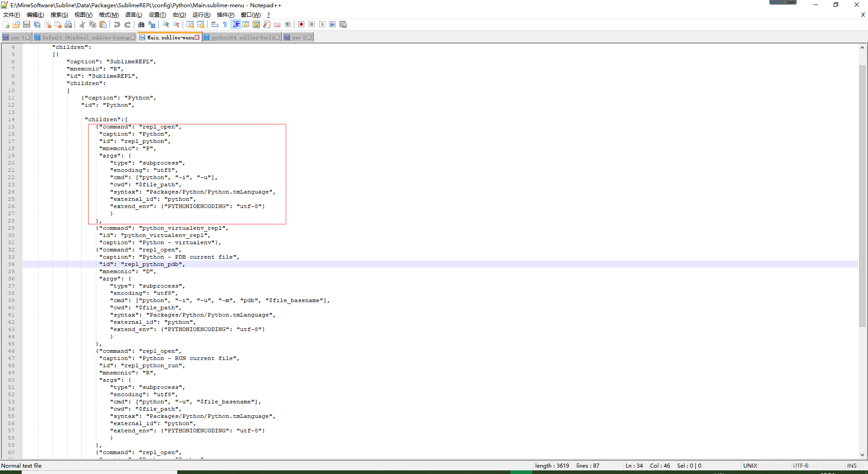Viewport: 868px width, 474px height.
Task: Zoom in with the magnifier plus icon
Action: click(x=166, y=24)
